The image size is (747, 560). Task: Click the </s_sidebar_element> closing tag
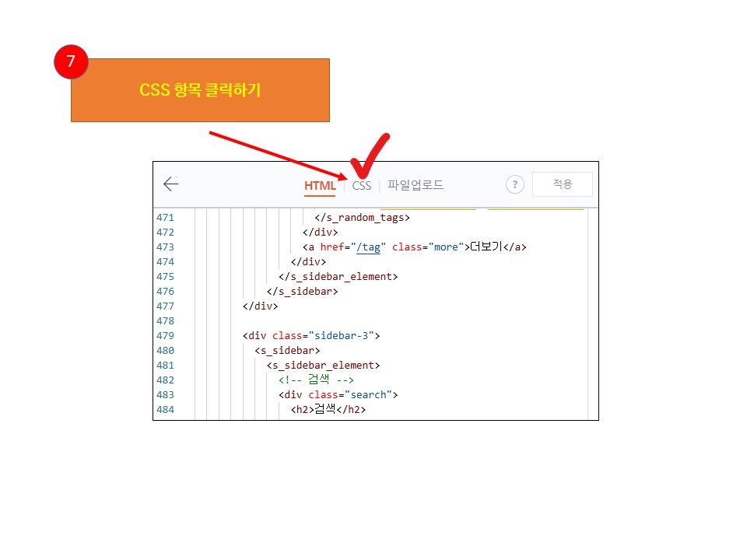click(x=338, y=277)
